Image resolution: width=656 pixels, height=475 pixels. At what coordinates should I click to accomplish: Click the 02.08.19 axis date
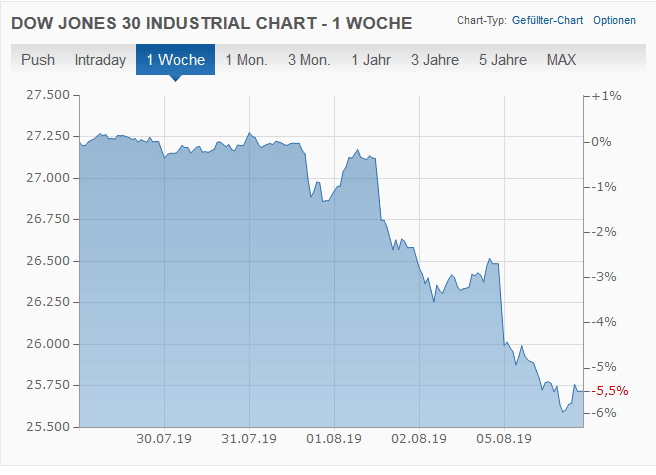click(419, 437)
